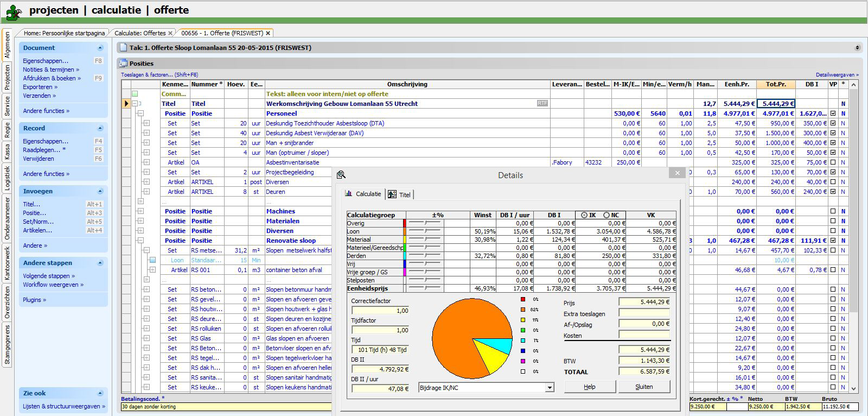Screen dimensions: 868x416
Task: Open the Detailweergaven link
Action: [x=837, y=75]
